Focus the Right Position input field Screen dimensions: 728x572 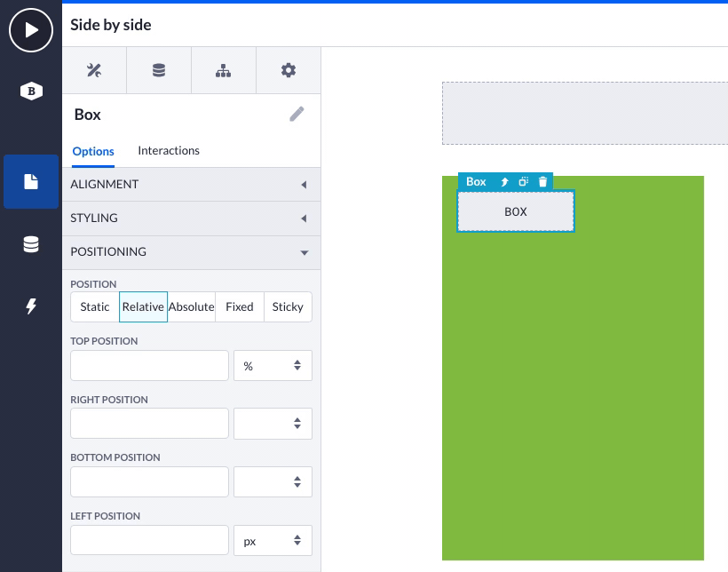point(149,424)
